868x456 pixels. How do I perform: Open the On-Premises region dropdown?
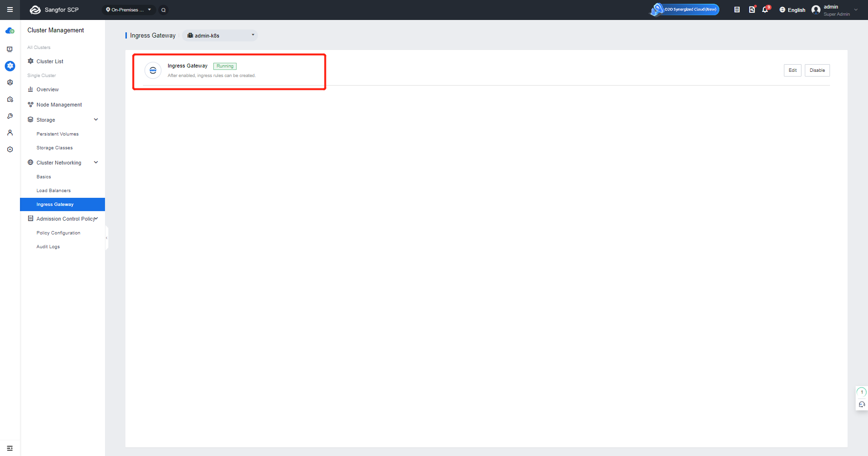129,10
